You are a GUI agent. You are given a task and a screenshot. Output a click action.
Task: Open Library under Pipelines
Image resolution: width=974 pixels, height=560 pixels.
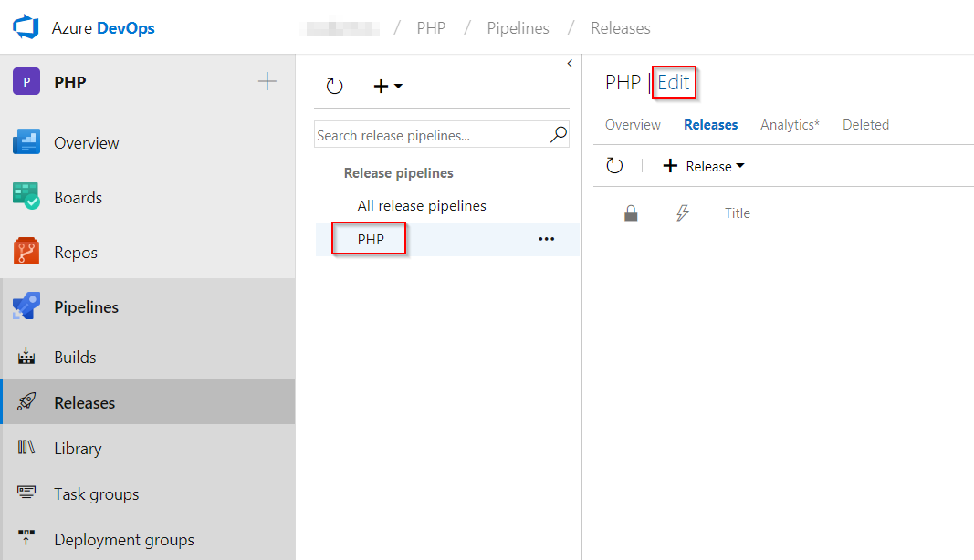click(x=78, y=448)
